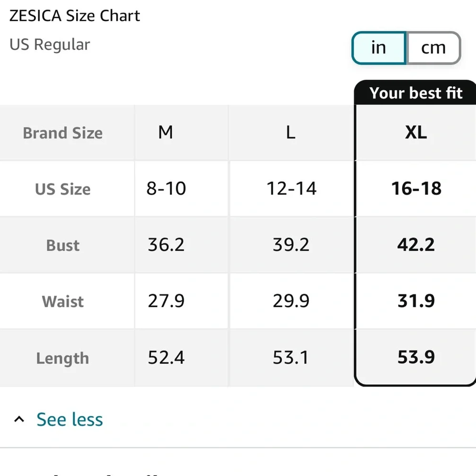The width and height of the screenshot is (476, 476).
Task: Select the L brand size header
Action: click(291, 132)
